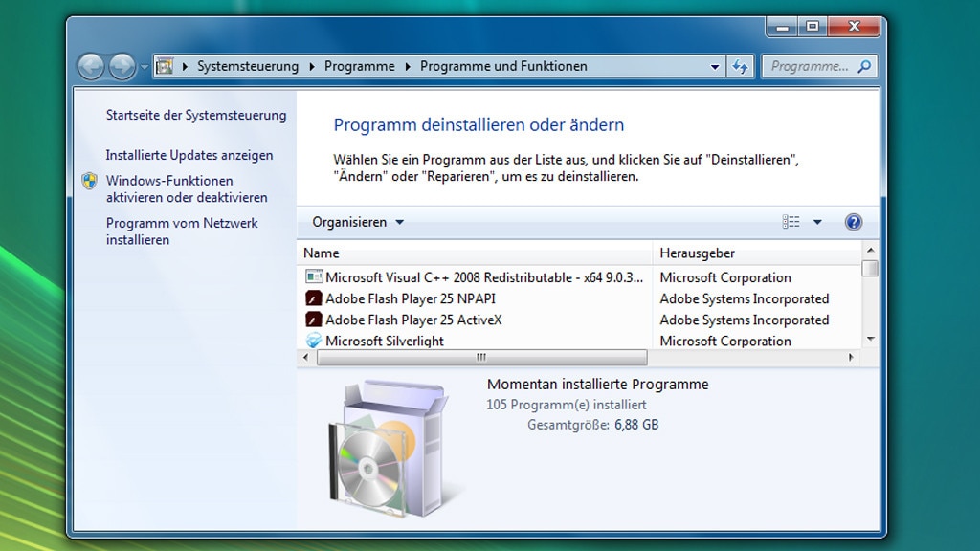Sort by the Name column header
Screen dimensions: 980x551
pyautogui.click(x=475, y=253)
